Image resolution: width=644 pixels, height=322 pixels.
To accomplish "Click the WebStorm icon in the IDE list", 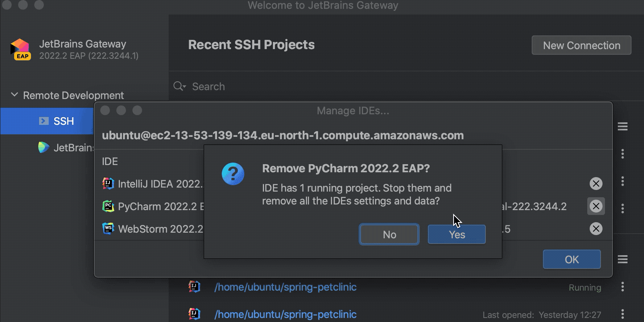I will point(108,229).
